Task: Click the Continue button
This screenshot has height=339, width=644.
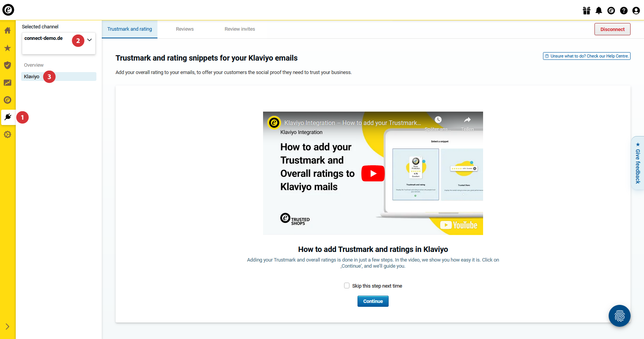Action: pos(373,301)
